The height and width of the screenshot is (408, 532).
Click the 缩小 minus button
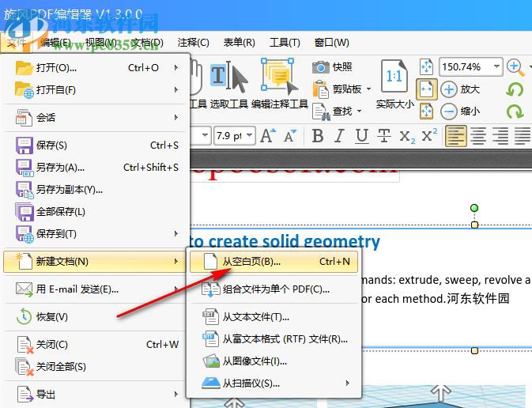pyautogui.click(x=449, y=111)
